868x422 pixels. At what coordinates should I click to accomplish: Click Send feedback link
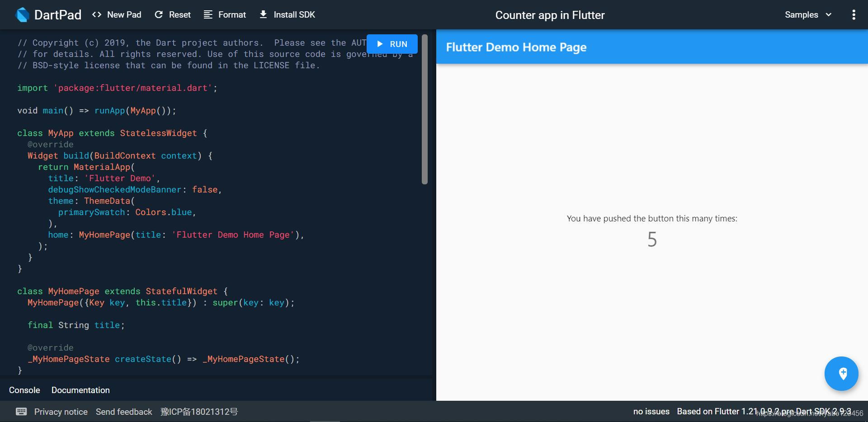point(124,412)
